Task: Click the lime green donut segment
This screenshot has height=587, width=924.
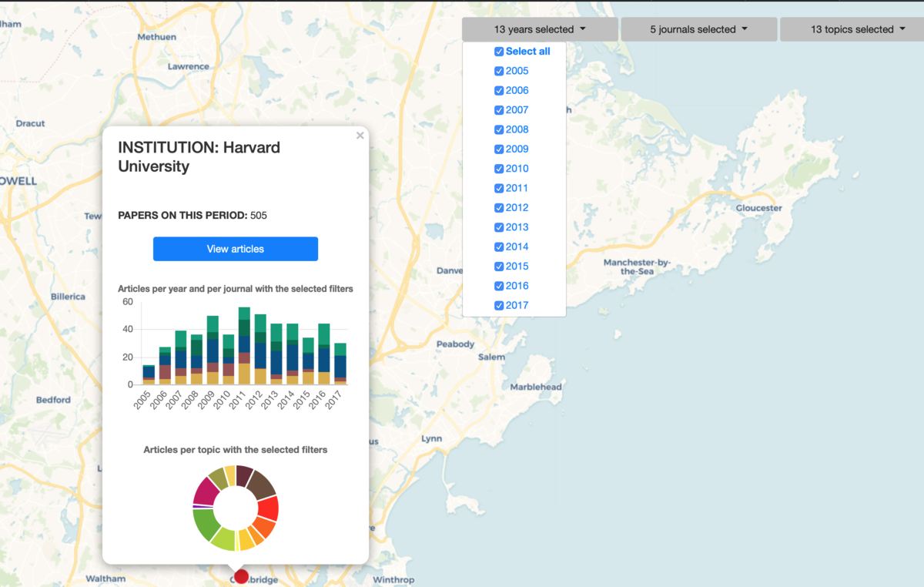Action: pos(224,538)
